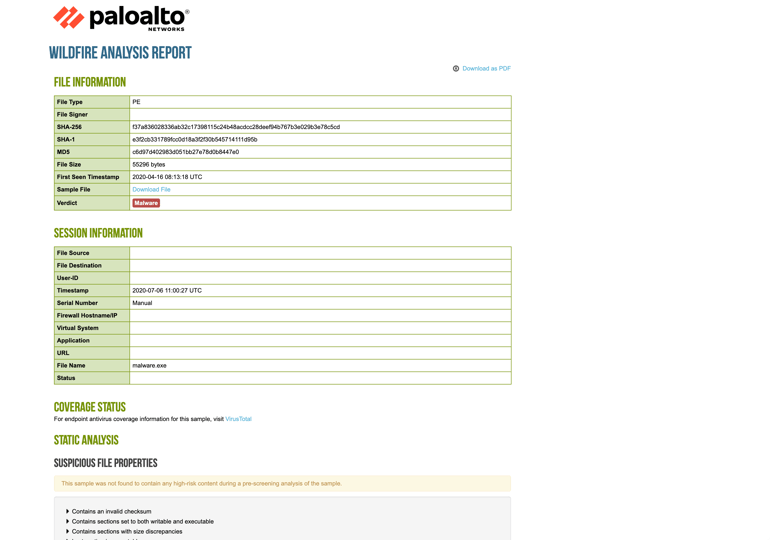Select the SHA-256 hash value

coord(236,127)
